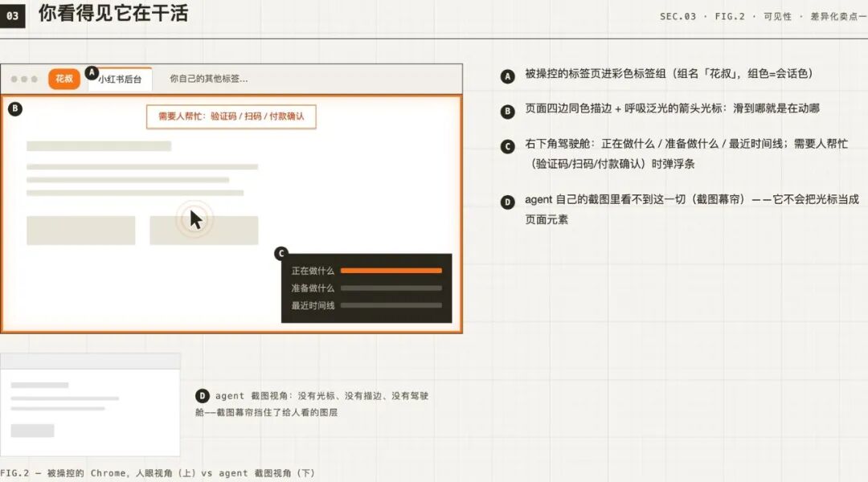The width and height of the screenshot is (868, 482).
Task: Click the SEC.03 text in the header
Action: [678, 17]
